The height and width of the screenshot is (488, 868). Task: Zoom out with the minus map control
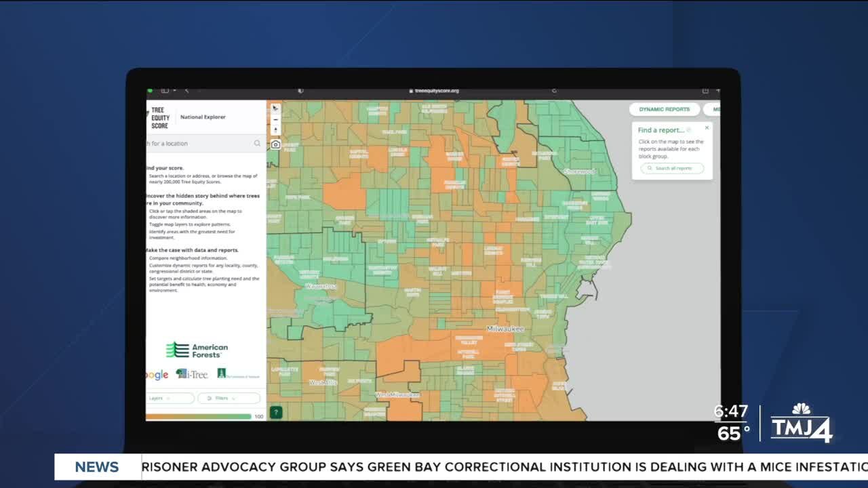[x=275, y=119]
